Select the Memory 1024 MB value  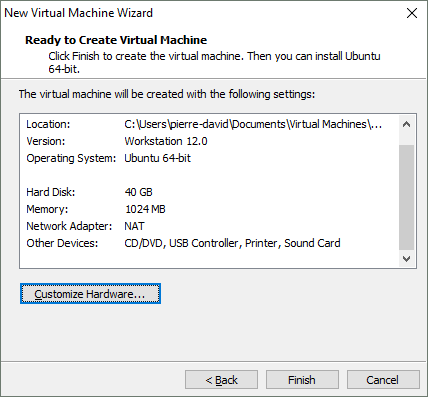[x=145, y=209]
